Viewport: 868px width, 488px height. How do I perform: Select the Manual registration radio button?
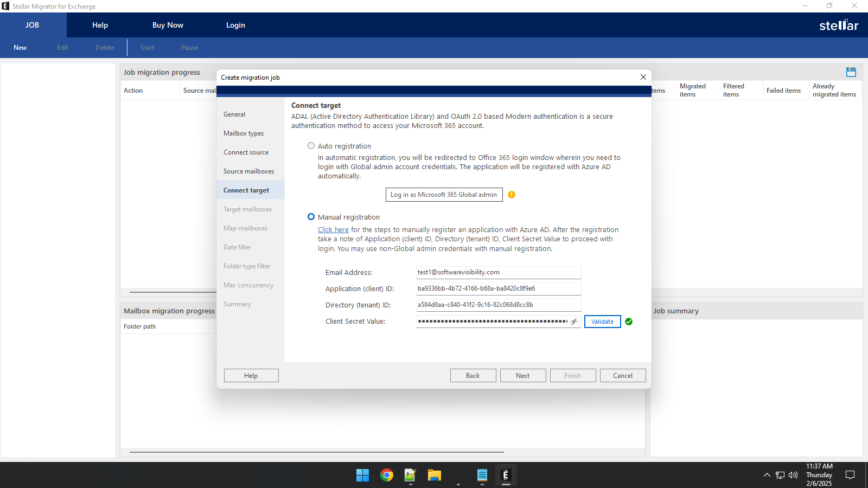pyautogui.click(x=311, y=217)
